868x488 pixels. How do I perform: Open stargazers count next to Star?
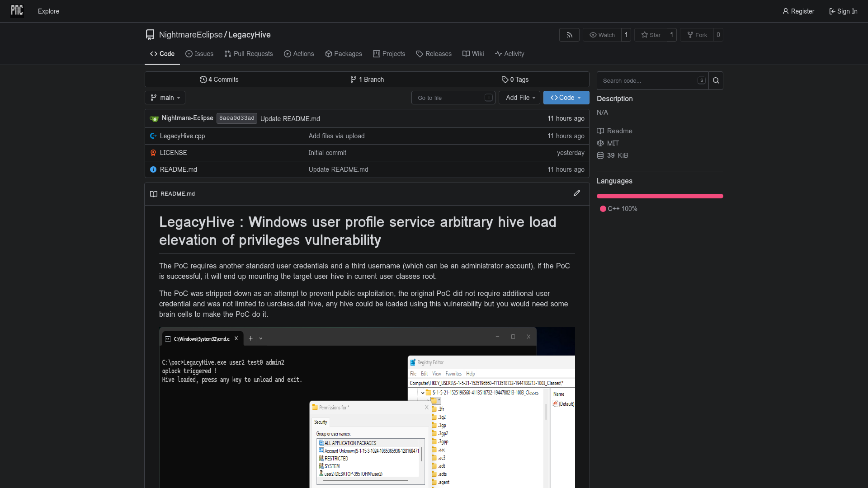(672, 35)
